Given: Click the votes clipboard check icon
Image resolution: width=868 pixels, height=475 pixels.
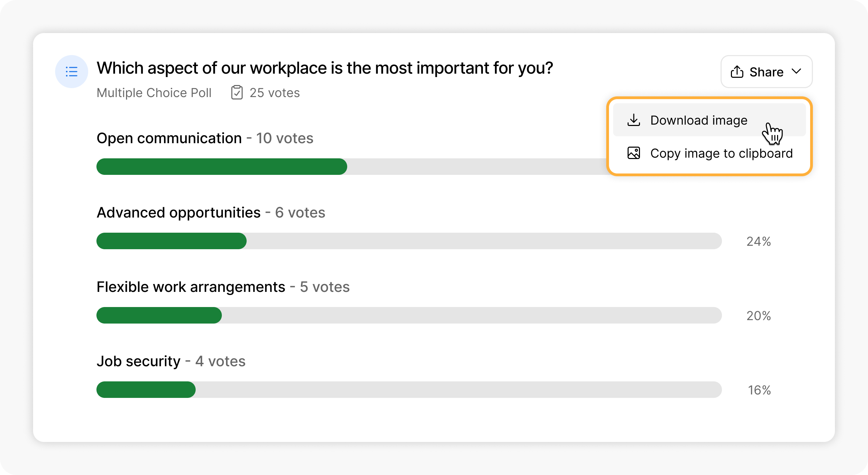Looking at the screenshot, I should pyautogui.click(x=237, y=93).
